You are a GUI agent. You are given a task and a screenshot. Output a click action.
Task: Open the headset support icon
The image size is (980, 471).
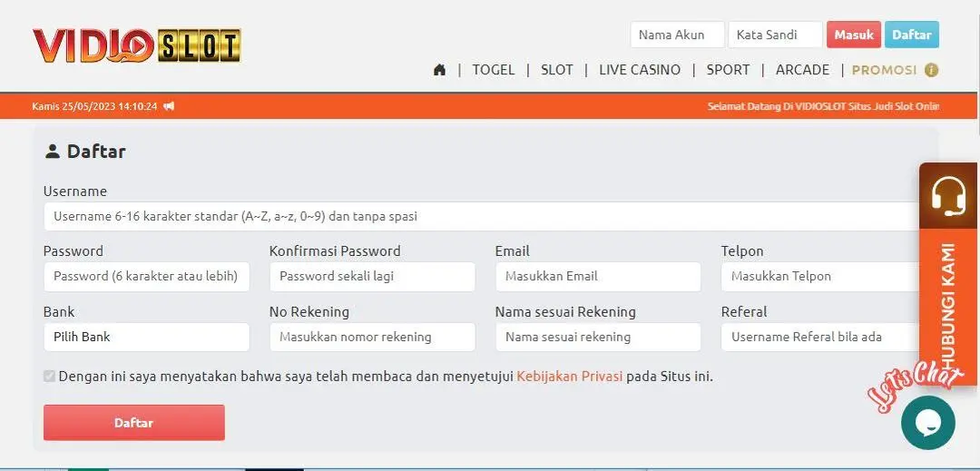(949, 196)
